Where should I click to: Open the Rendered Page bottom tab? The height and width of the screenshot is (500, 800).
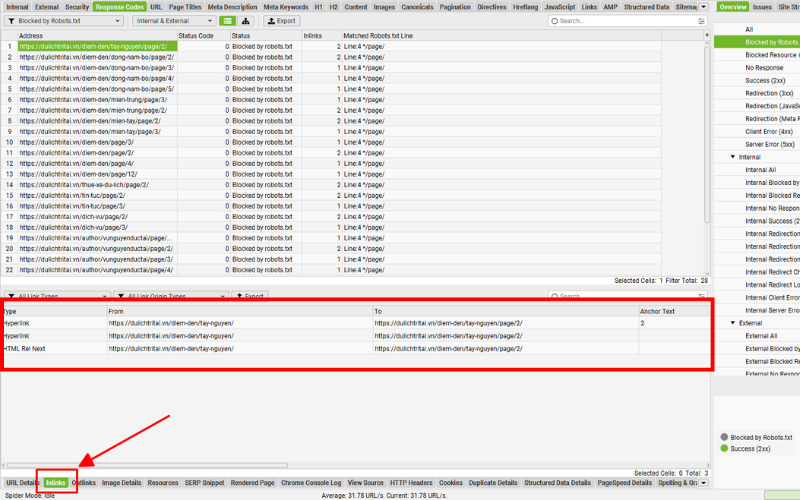(253, 483)
